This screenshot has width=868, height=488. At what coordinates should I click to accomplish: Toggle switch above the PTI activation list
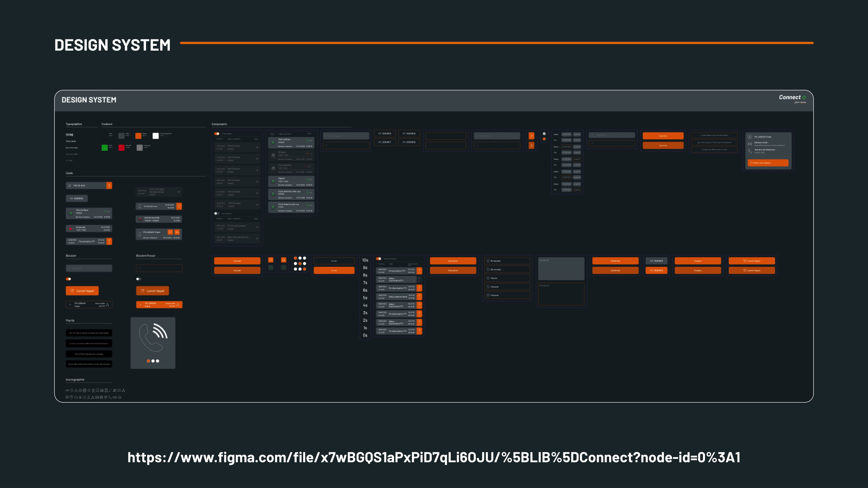click(379, 259)
